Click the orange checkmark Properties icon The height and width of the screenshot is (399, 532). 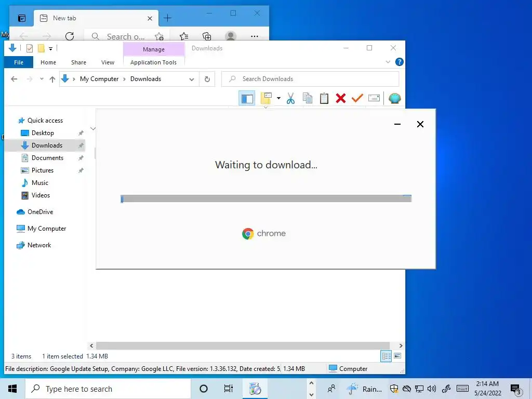pyautogui.click(x=357, y=98)
